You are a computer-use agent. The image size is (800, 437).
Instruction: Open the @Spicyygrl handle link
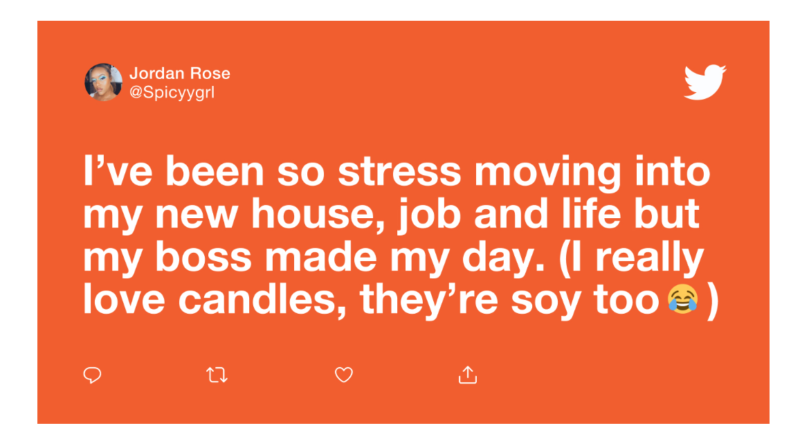coord(172,92)
